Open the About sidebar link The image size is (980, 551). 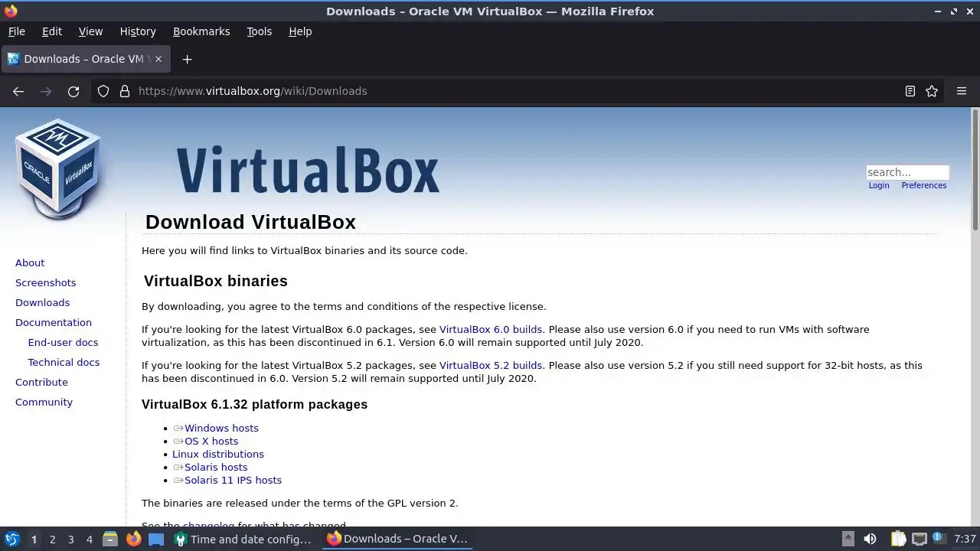(x=30, y=262)
